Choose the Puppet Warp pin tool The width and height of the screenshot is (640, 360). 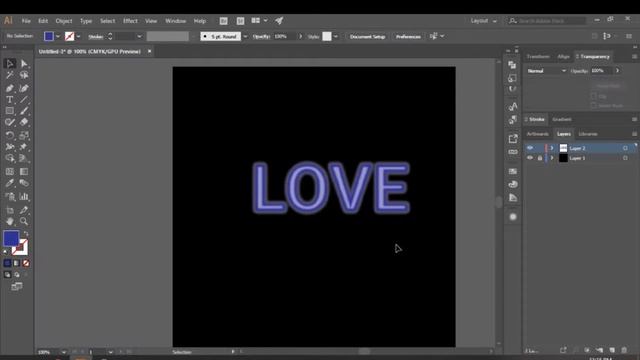click(x=24, y=147)
